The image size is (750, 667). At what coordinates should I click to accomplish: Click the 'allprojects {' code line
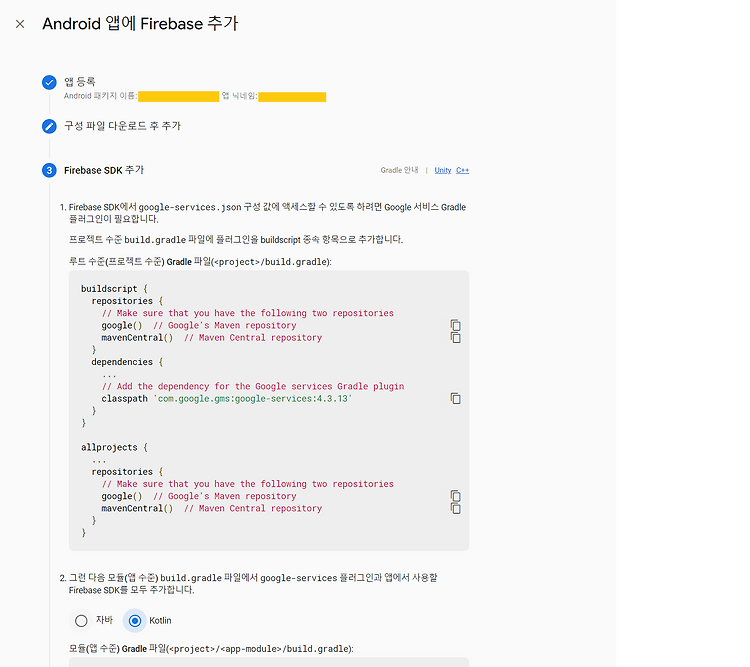114,447
